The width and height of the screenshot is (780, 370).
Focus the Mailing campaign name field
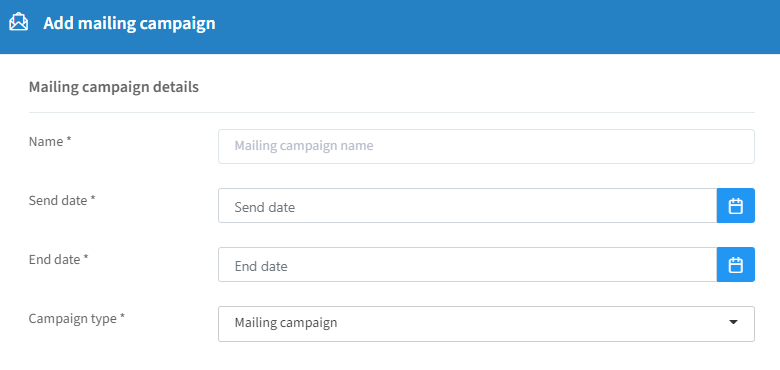pos(487,147)
